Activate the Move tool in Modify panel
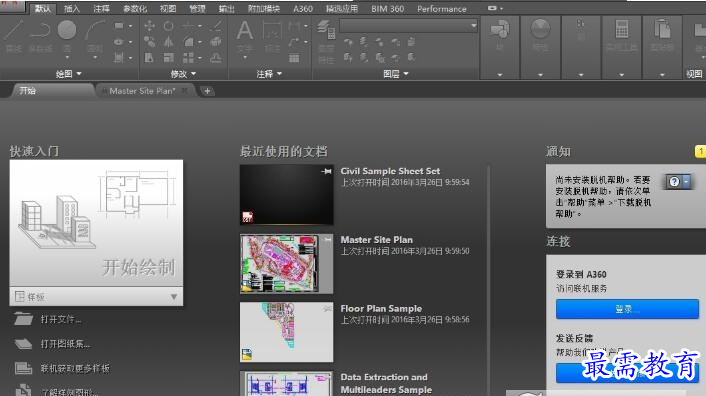This screenshot has width=706, height=396. pyautogui.click(x=149, y=26)
